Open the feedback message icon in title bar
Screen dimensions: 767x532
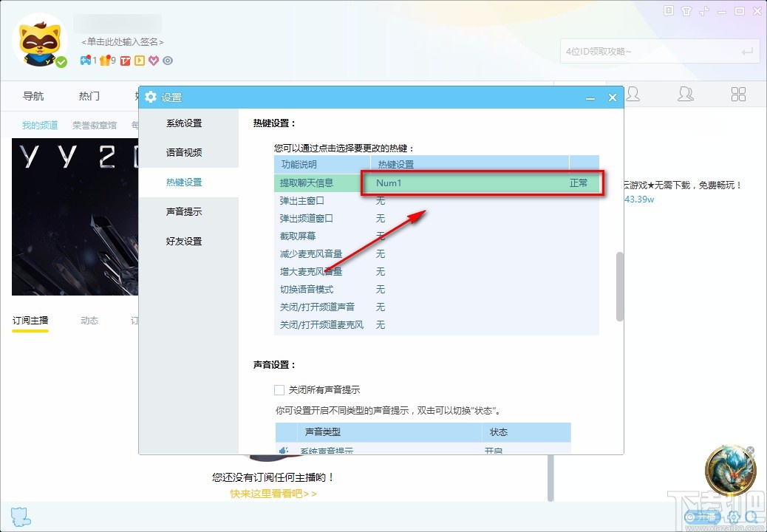click(x=669, y=11)
